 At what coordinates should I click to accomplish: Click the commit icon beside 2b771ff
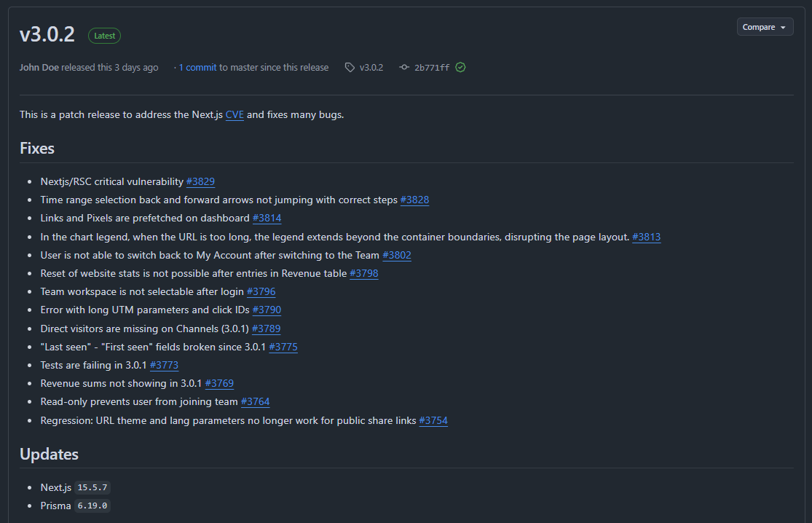coord(405,68)
